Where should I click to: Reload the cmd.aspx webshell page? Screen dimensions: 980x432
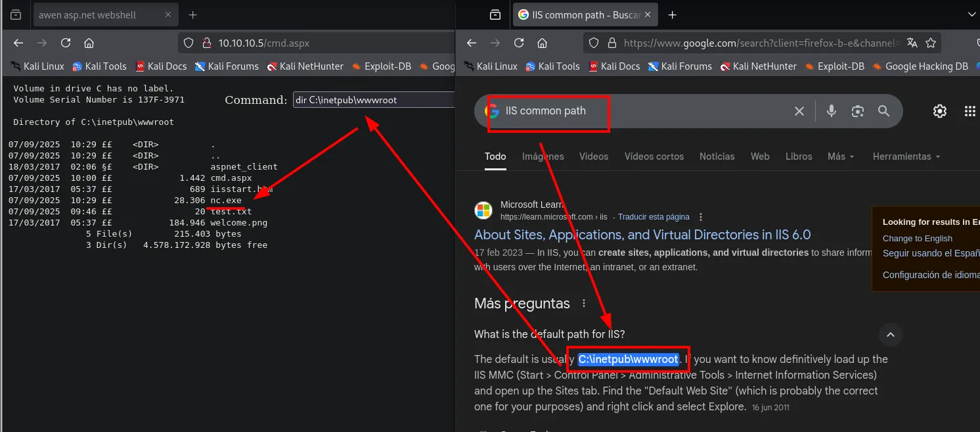pos(66,43)
